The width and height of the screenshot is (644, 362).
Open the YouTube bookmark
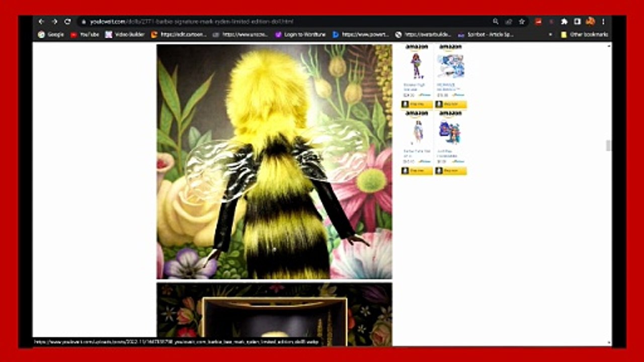click(85, 35)
